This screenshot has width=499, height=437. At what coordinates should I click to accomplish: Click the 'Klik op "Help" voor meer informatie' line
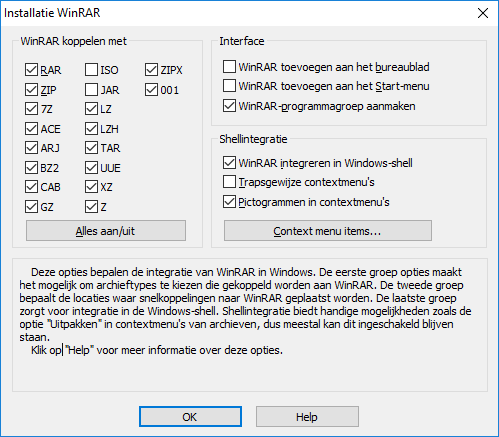157,350
